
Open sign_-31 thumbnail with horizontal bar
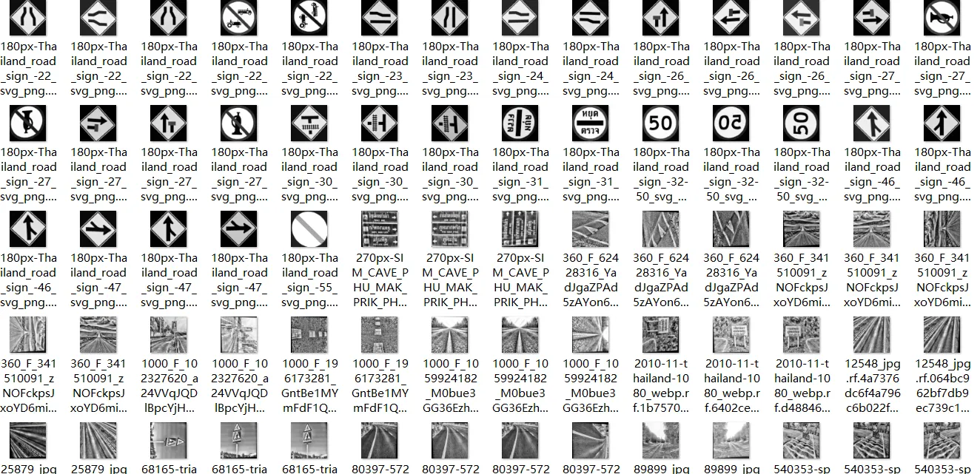pos(591,123)
